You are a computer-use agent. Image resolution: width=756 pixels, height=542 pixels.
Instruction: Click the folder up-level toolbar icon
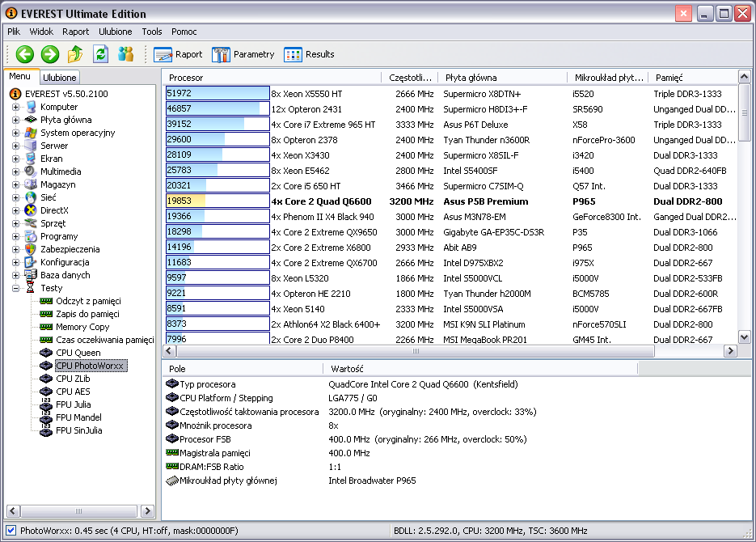pos(75,54)
